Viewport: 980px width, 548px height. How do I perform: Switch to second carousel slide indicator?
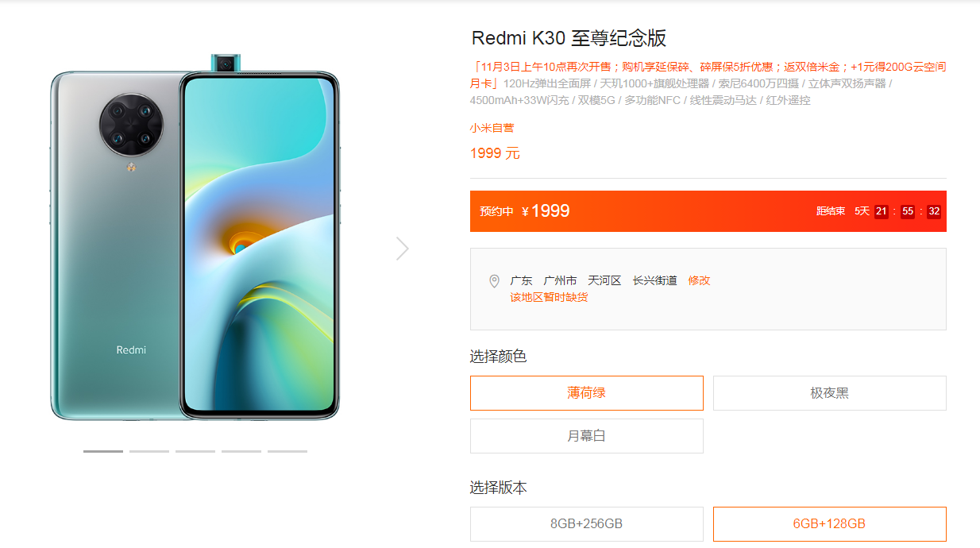point(149,451)
